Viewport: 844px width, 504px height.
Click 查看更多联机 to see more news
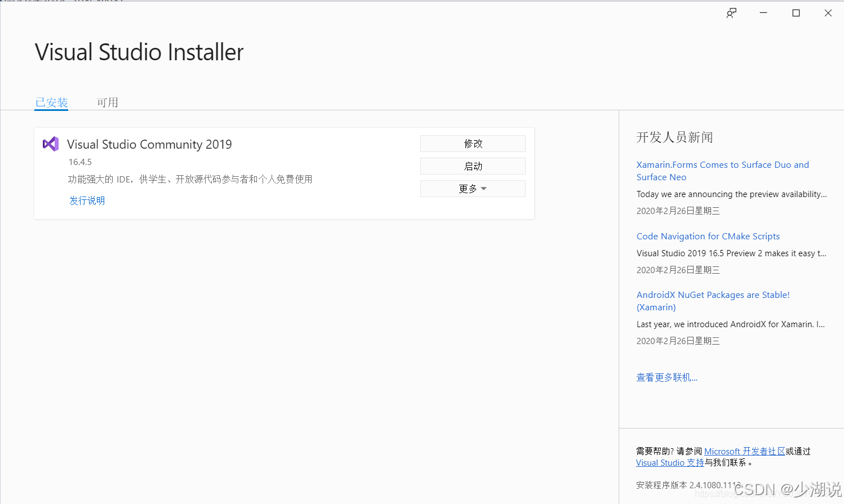(x=667, y=377)
